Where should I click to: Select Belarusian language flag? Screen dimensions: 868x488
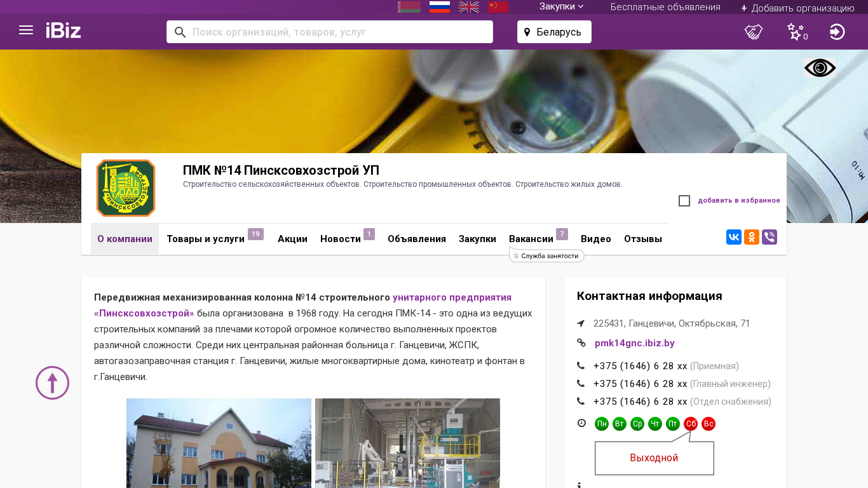[x=409, y=7]
